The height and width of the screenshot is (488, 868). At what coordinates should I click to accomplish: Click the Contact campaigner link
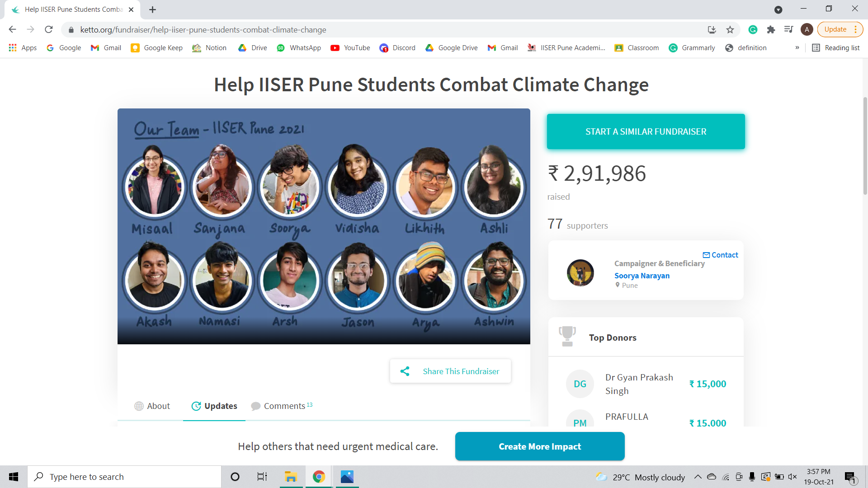click(x=720, y=255)
